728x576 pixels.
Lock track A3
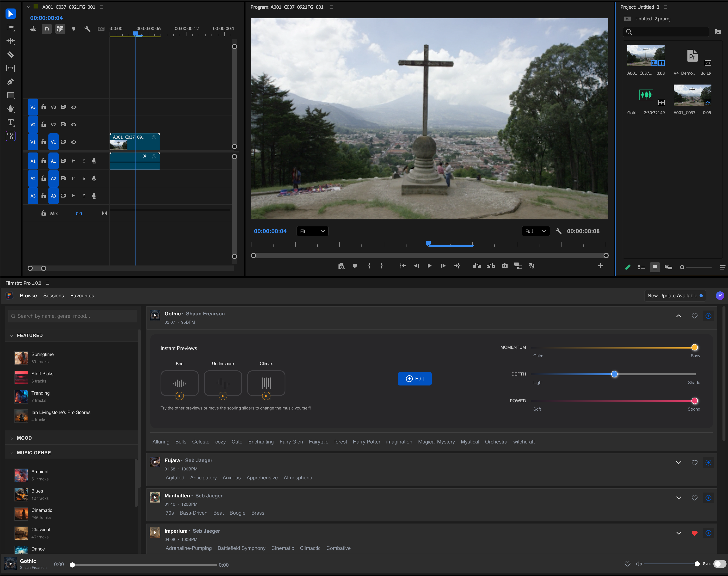point(44,196)
